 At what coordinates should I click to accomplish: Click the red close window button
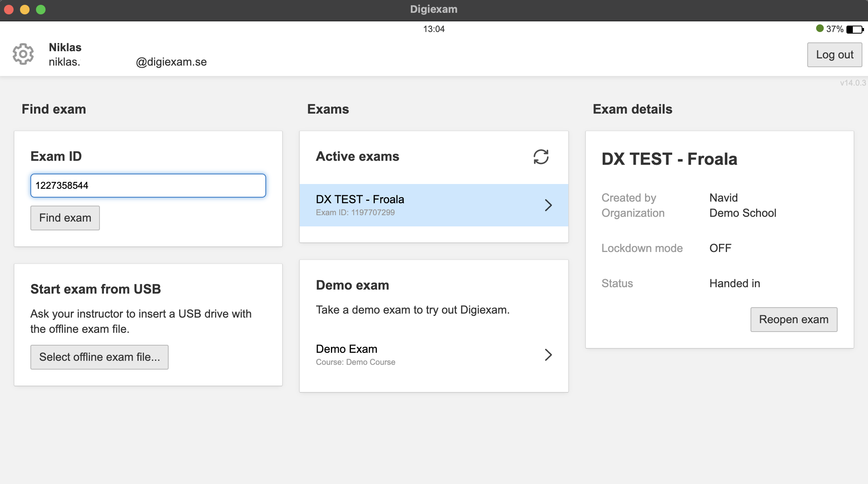(x=9, y=10)
